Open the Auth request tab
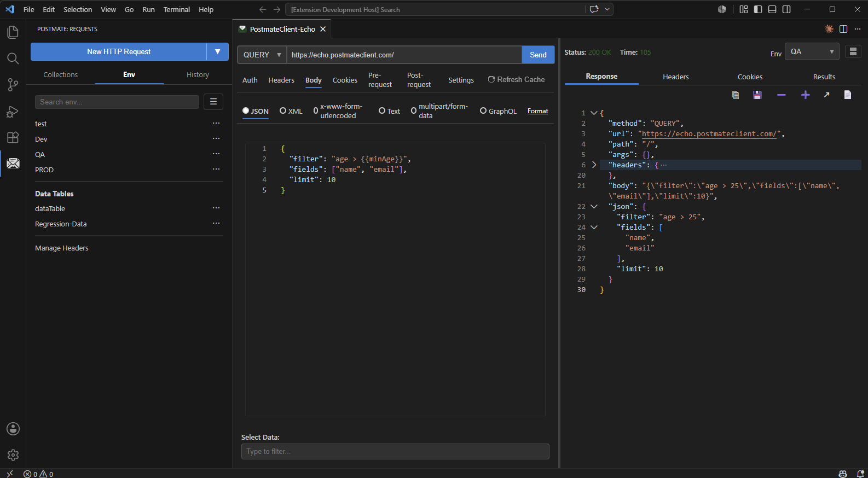This screenshot has height=478, width=868. tap(250, 80)
